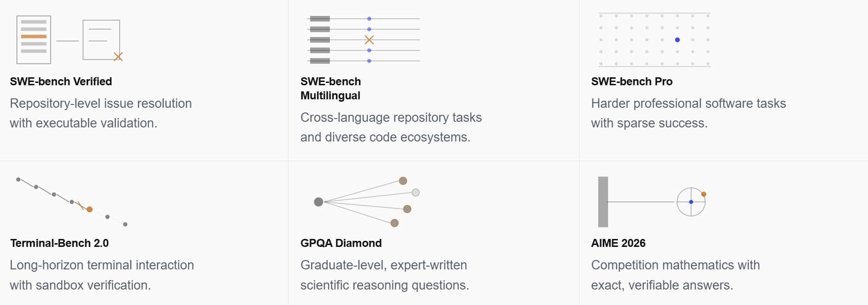This screenshot has width=868, height=305.
Task: Select the SWE-bench Multilingual rows illustration
Action: pyautogui.click(x=364, y=40)
